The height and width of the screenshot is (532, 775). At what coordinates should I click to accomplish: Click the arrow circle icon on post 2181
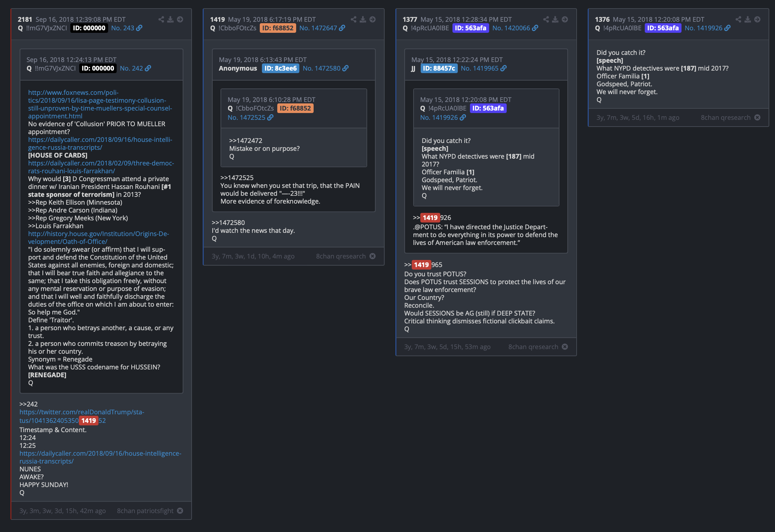click(x=180, y=19)
